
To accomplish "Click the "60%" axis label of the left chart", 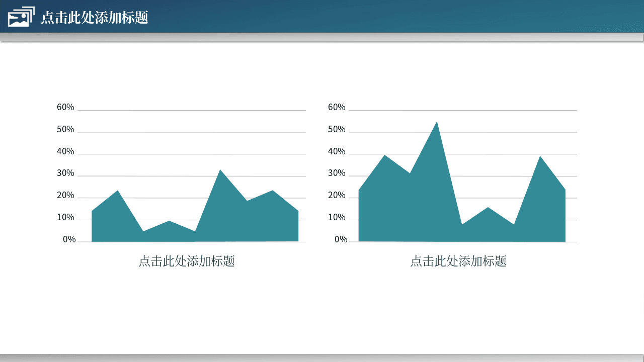I will (x=65, y=107).
